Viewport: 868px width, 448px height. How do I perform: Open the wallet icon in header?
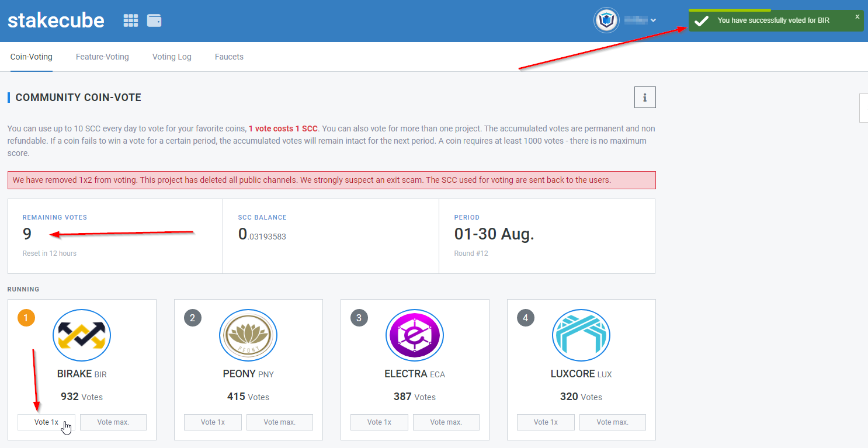tap(154, 20)
